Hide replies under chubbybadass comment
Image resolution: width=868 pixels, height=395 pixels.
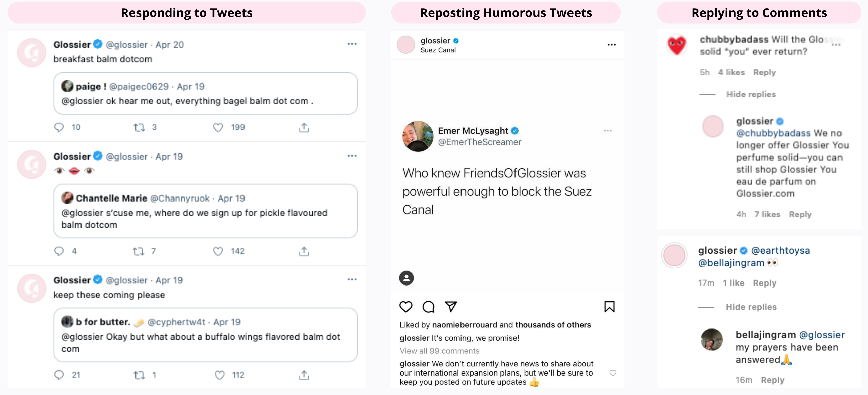pyautogui.click(x=751, y=94)
